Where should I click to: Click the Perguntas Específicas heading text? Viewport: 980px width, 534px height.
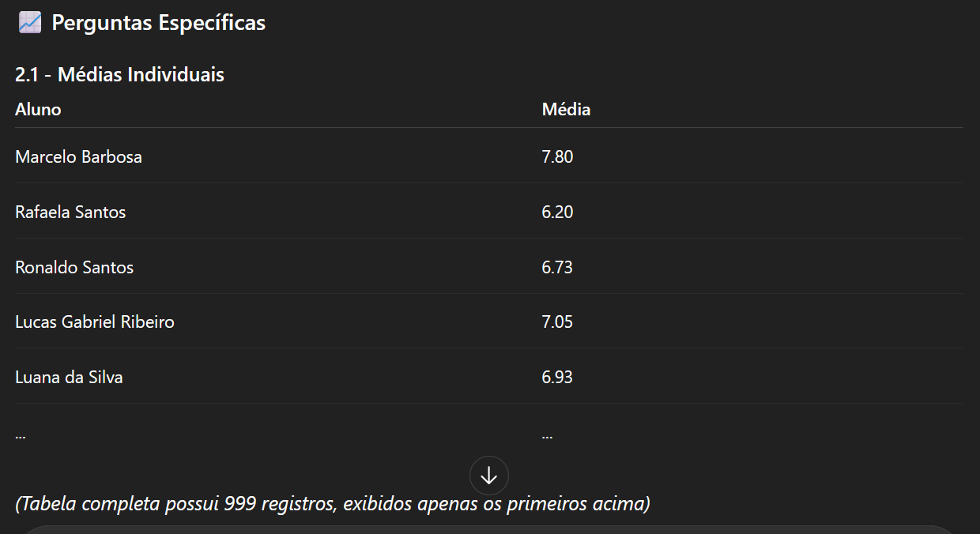158,24
